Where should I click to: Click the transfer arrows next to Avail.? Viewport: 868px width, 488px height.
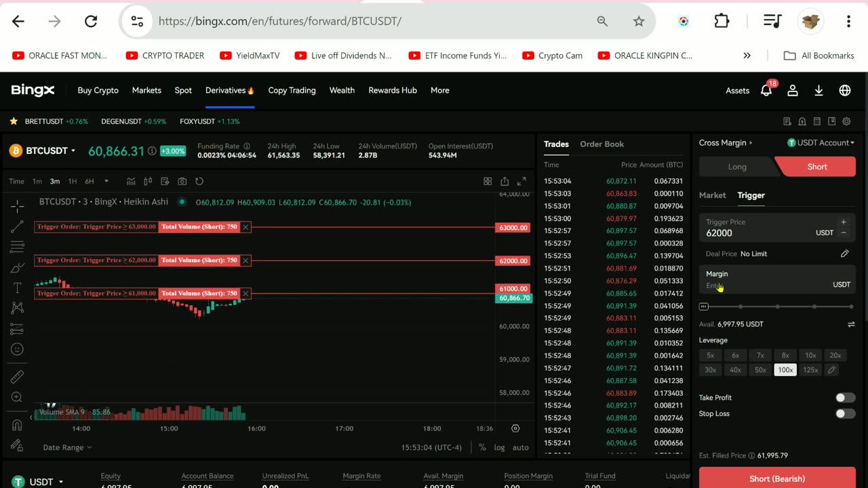pyautogui.click(x=851, y=324)
